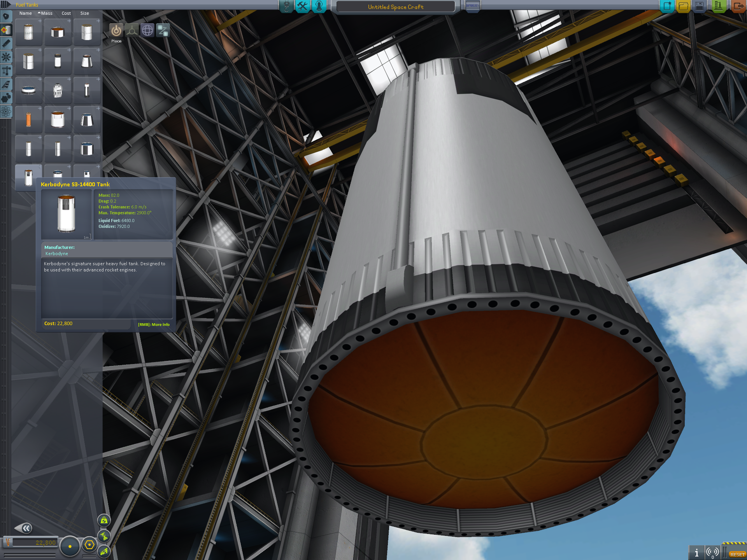Switch to wrench-and-hammer build mode
The width and height of the screenshot is (747, 560).
(302, 6)
